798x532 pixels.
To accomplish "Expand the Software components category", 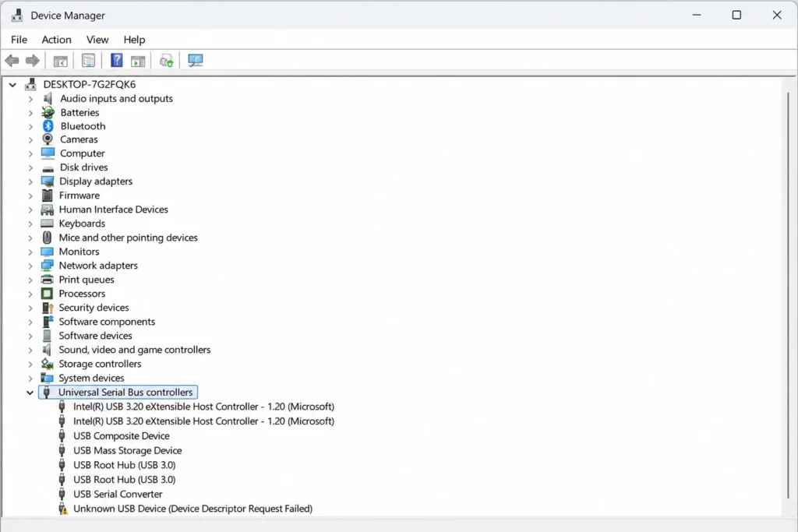I will point(30,322).
